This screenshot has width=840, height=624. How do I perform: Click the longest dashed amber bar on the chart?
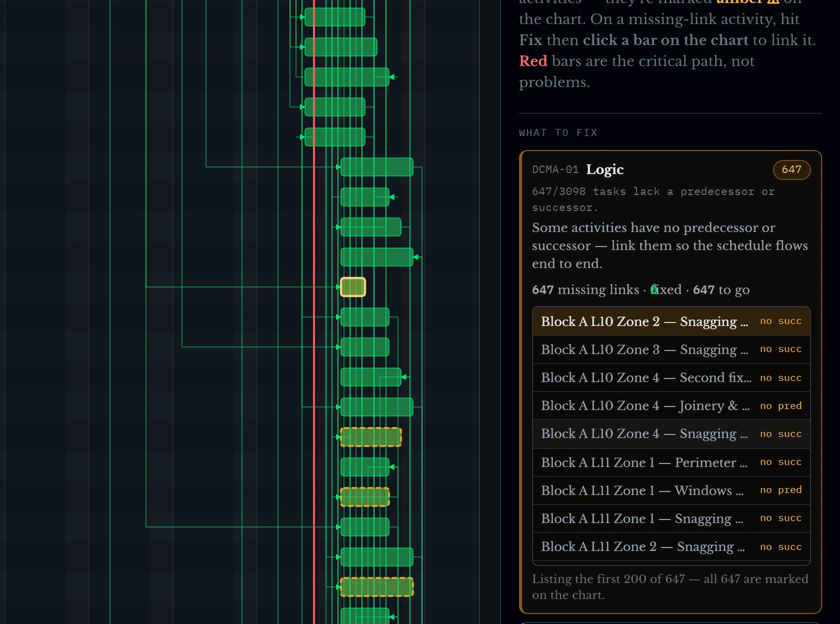point(377,587)
